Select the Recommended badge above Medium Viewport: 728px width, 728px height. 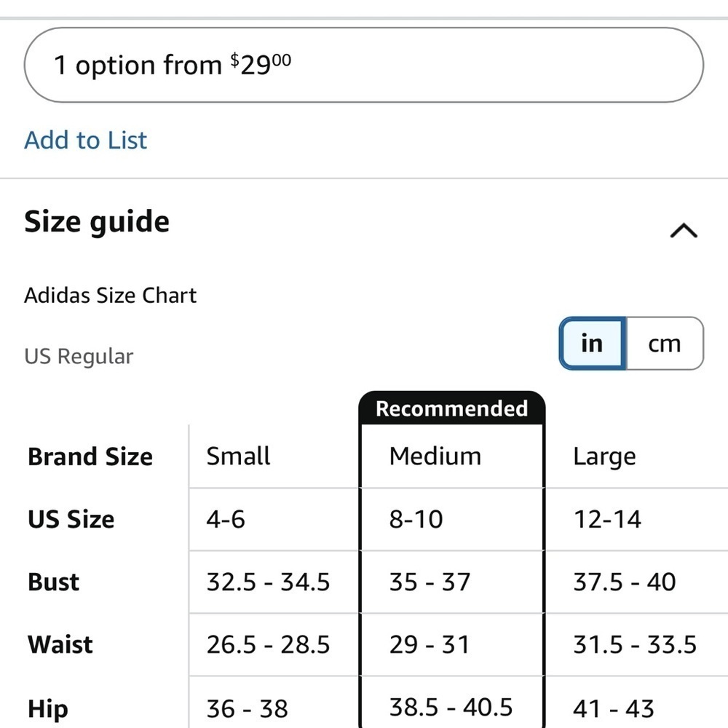(452, 408)
